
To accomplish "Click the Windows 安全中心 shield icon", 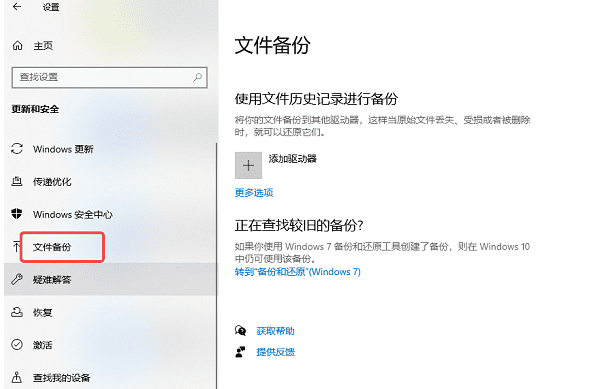I will 17,214.
